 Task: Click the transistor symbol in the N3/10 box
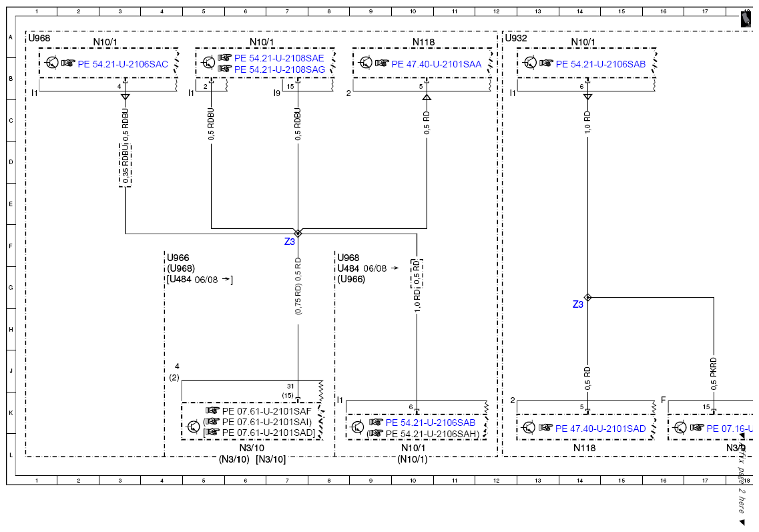coord(193,427)
